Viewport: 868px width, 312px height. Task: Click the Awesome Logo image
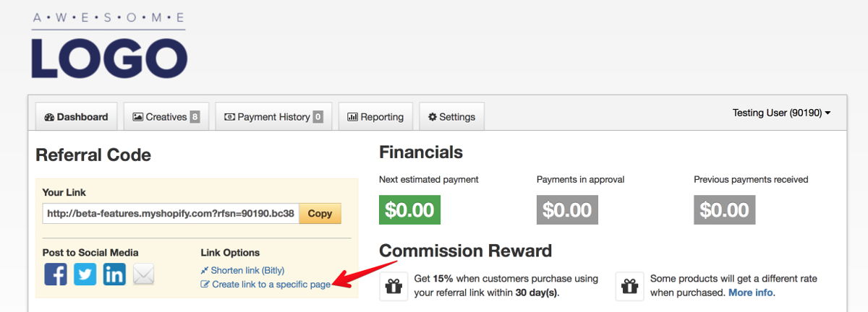[109, 45]
